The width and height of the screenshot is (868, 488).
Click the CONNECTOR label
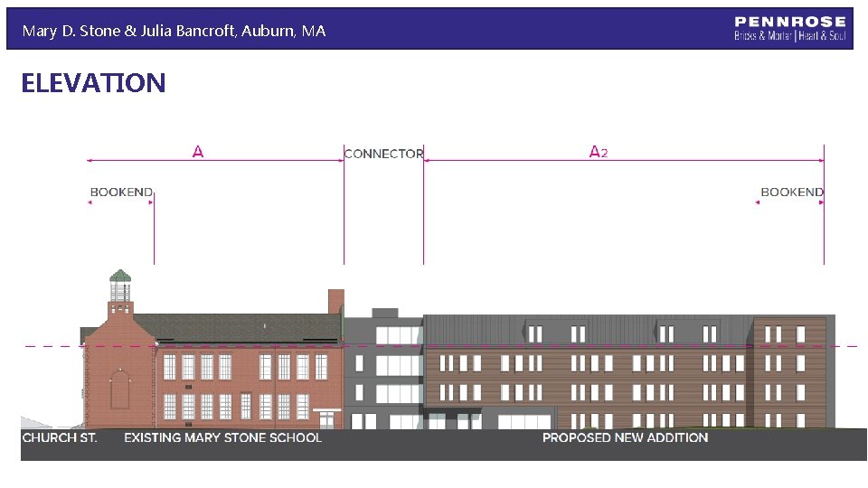383,154
